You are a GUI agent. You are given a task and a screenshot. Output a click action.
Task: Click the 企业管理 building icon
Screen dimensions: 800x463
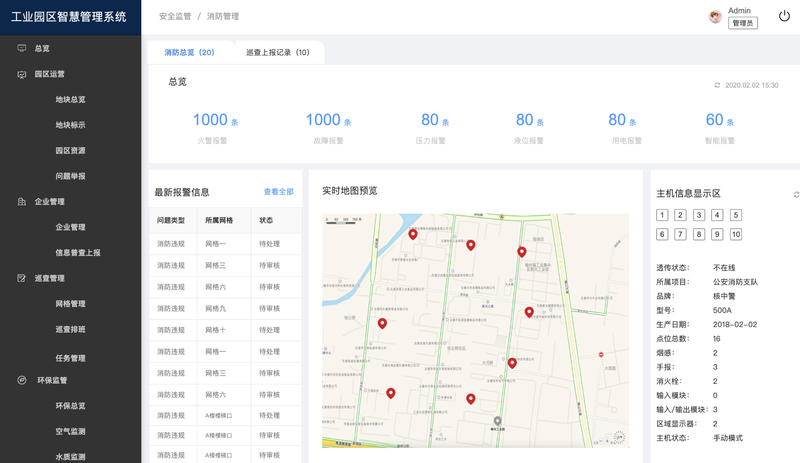tap(22, 202)
